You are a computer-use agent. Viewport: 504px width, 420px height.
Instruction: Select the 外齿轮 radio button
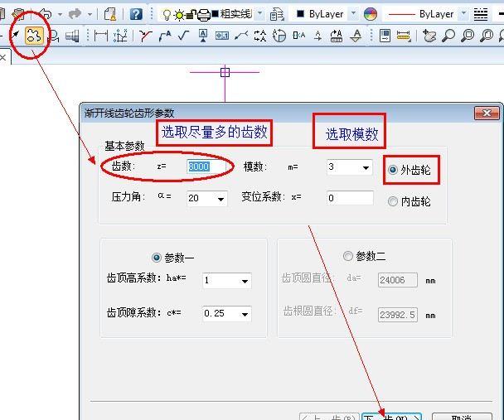[393, 170]
